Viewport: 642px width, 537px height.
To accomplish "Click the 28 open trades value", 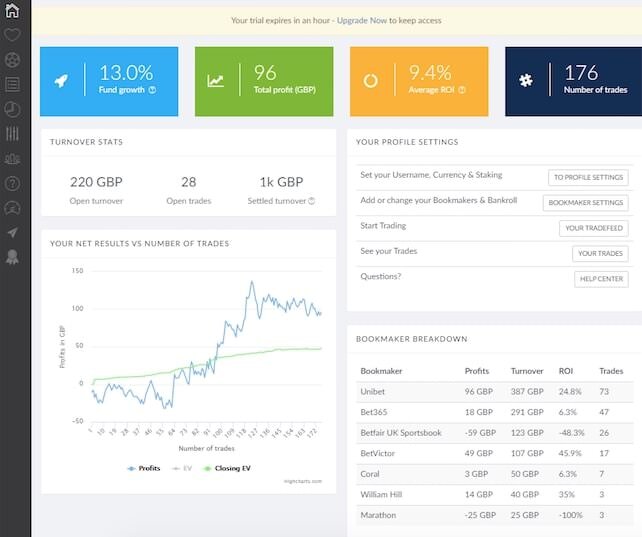I will coord(189,182).
